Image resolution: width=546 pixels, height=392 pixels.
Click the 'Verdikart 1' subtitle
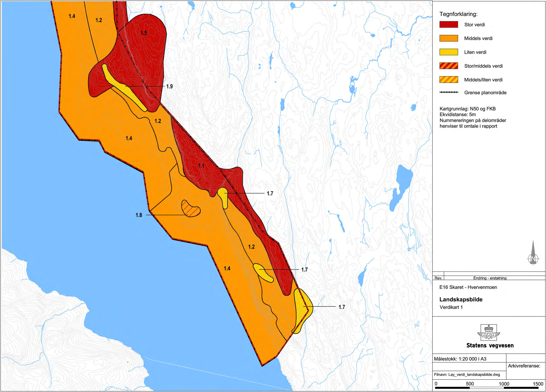coord(451,307)
